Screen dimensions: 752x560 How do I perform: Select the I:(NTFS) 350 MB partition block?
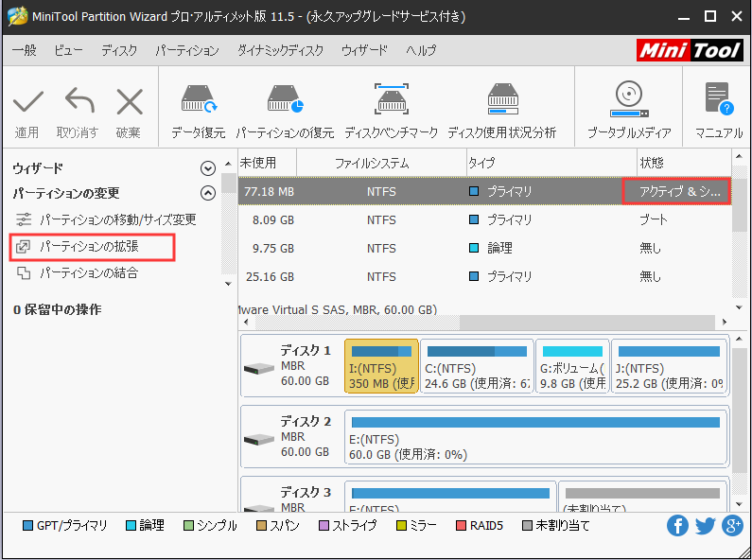click(381, 366)
